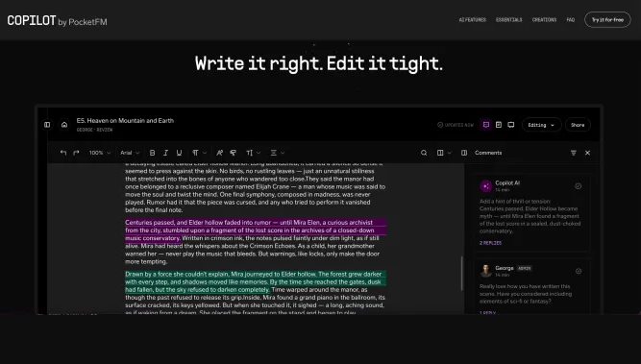This screenshot has height=364, width=641.
Task: Open AI Features in the top navigation
Action: coord(473,19)
